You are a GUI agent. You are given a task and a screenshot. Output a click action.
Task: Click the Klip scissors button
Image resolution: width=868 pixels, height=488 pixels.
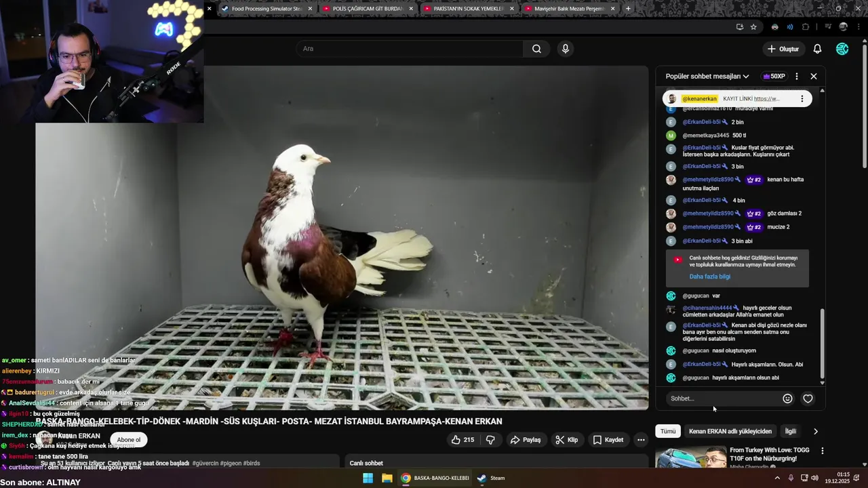click(566, 440)
